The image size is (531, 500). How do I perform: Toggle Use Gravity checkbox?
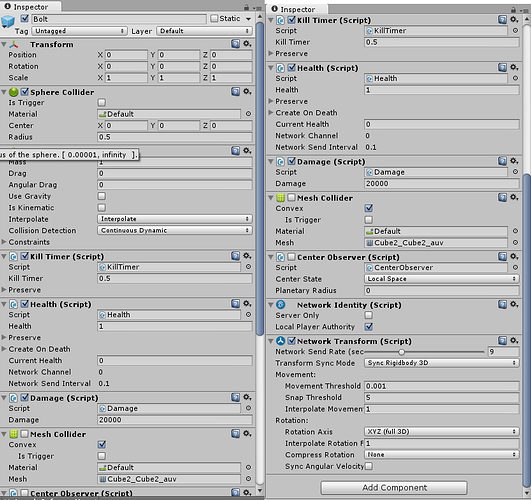[x=102, y=196]
